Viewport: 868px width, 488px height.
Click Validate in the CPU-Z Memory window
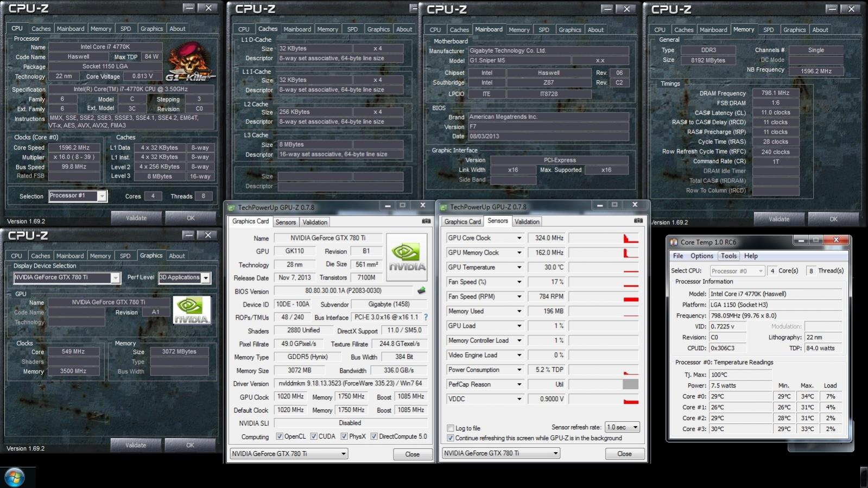(779, 219)
